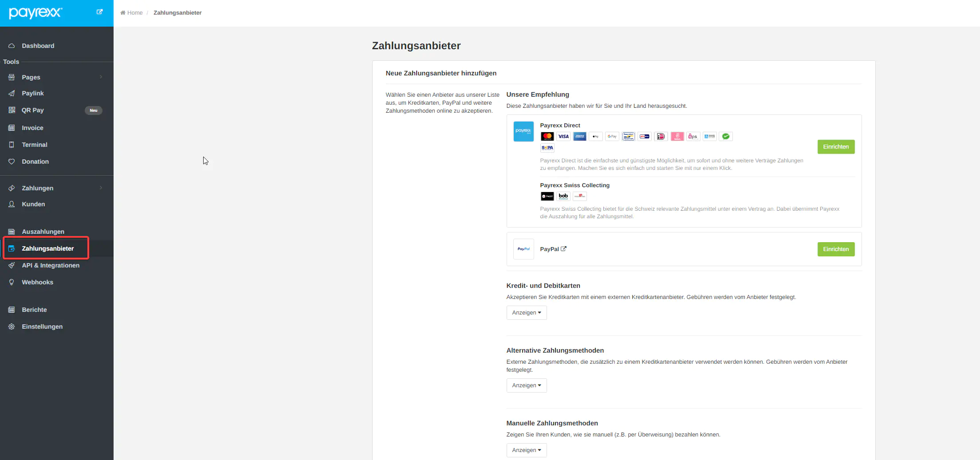Click the Webhooks lightbulb icon
This screenshot has height=460, width=980.
pyautogui.click(x=12, y=282)
